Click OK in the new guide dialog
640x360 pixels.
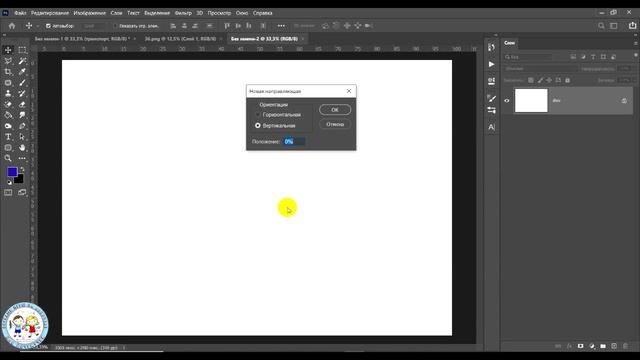coord(335,110)
